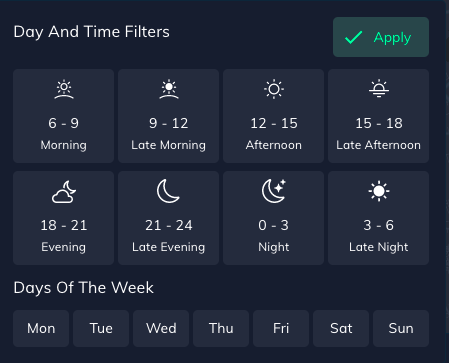Screen dimensions: 449x363
Task: Toggle the Sun day filter
Action: 401,328
